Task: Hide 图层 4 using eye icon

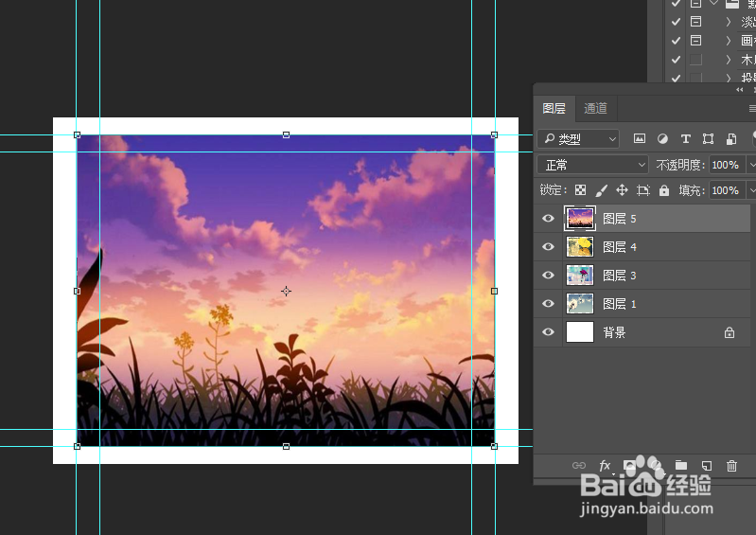Action: click(548, 247)
